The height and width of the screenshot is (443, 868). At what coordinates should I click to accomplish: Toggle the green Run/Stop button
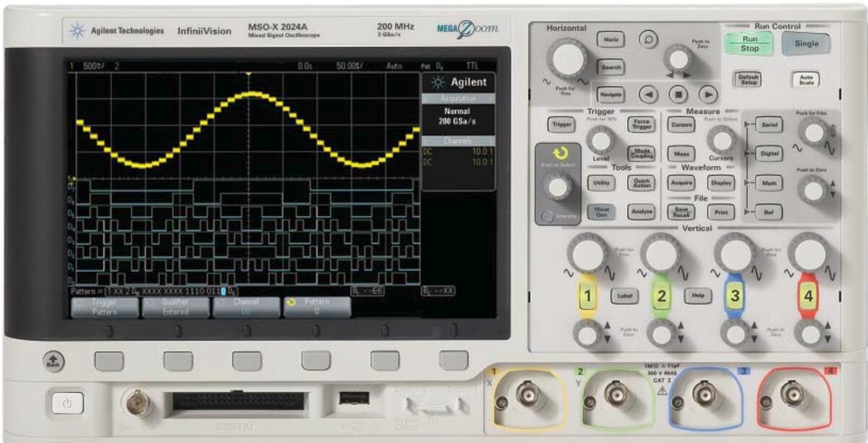[749, 43]
